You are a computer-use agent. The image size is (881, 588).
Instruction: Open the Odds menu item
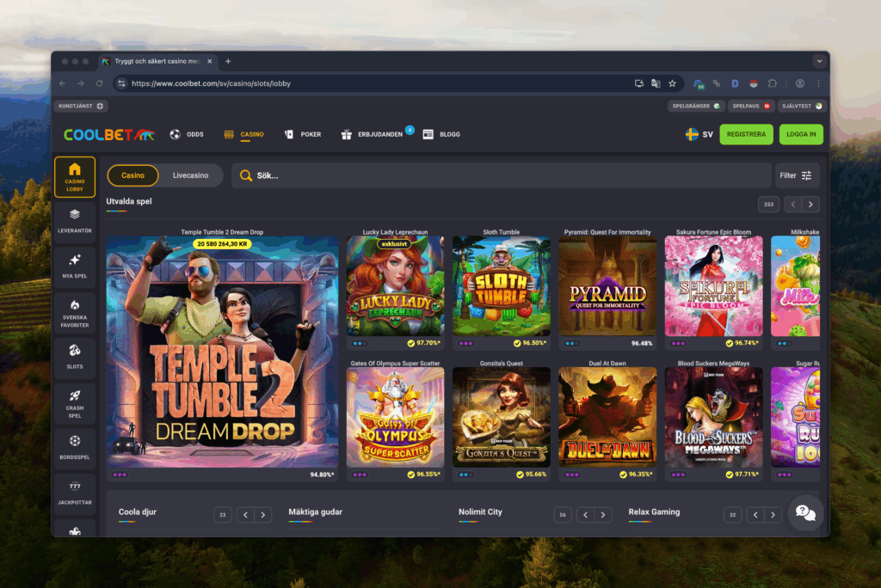(x=187, y=135)
